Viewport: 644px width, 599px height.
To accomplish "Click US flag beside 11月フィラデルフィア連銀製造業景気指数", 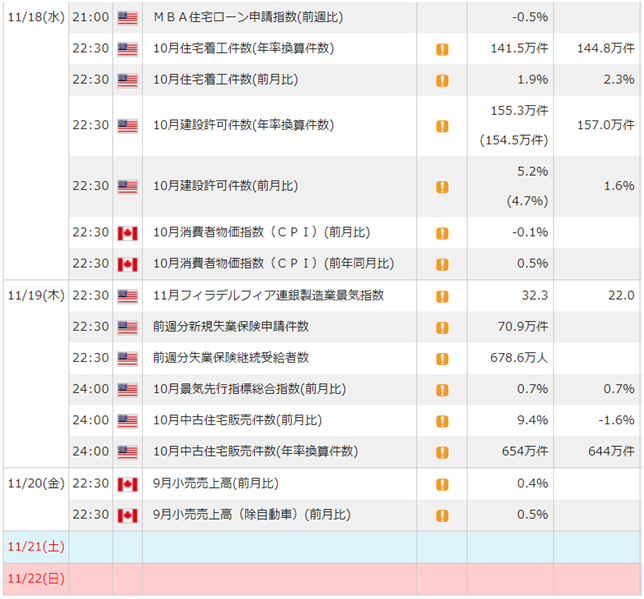I will pyautogui.click(x=127, y=296).
